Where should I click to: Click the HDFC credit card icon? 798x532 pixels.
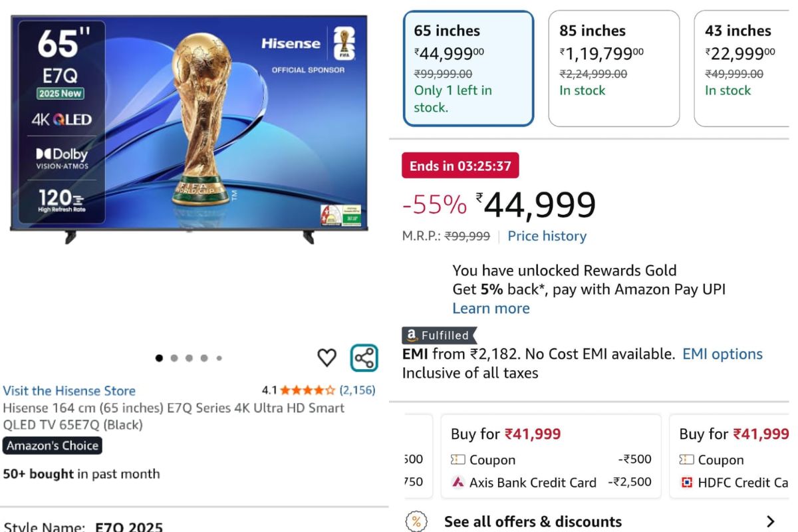[688, 482]
